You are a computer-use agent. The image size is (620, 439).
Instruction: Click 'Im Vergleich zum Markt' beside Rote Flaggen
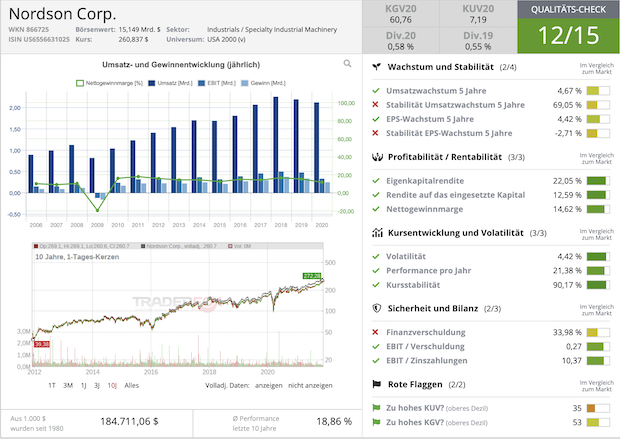597,386
